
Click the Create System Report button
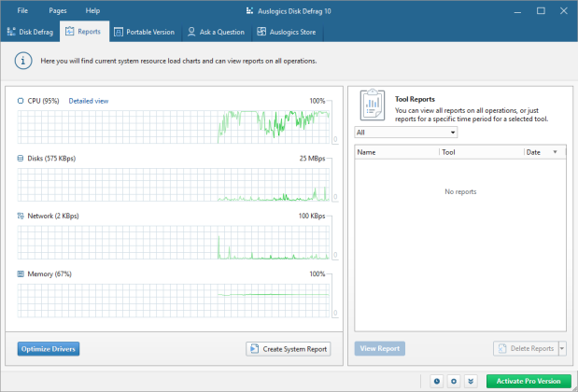pos(289,349)
